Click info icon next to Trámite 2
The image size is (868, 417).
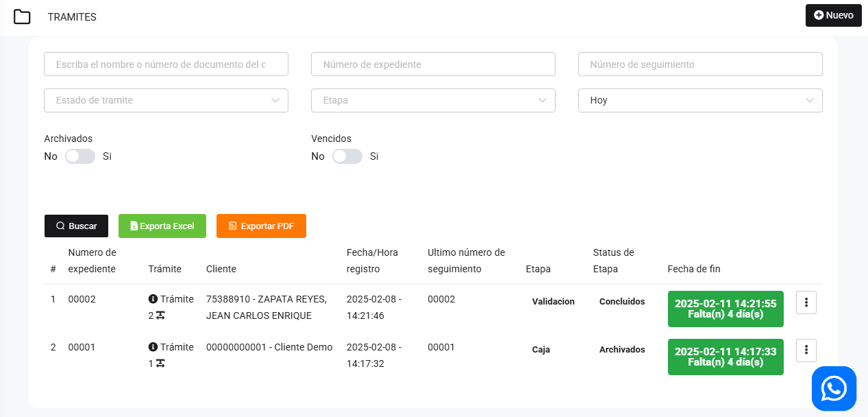point(153,299)
